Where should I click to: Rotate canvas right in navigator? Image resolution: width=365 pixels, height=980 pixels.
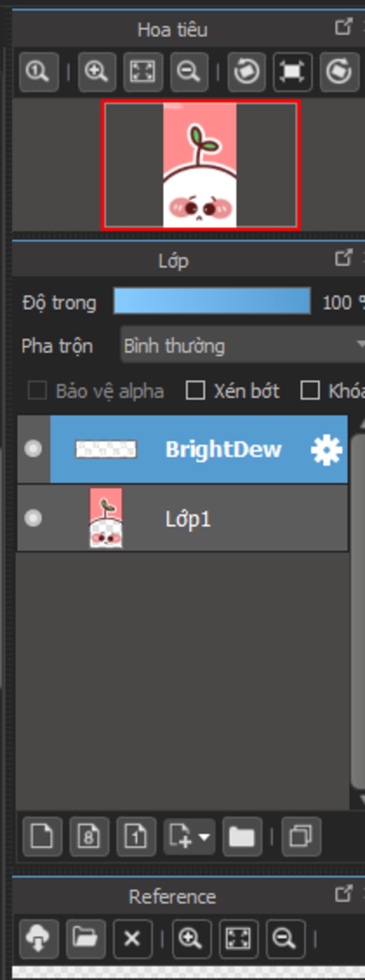click(339, 72)
